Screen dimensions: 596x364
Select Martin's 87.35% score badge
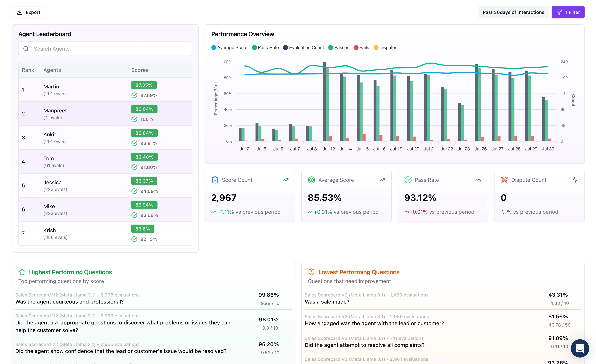144,85
